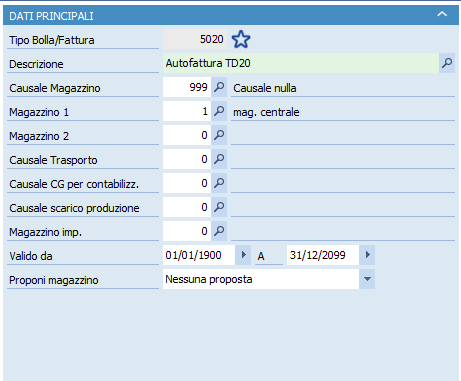This screenshot has height=381, width=461.
Task: Collapse the DATI PRINCIPALI section chevron
Action: 442,14
